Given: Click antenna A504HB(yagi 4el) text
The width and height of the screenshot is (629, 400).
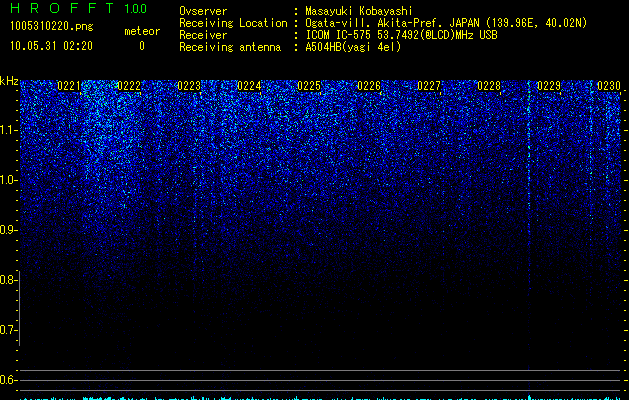Looking at the screenshot, I should point(353,47).
